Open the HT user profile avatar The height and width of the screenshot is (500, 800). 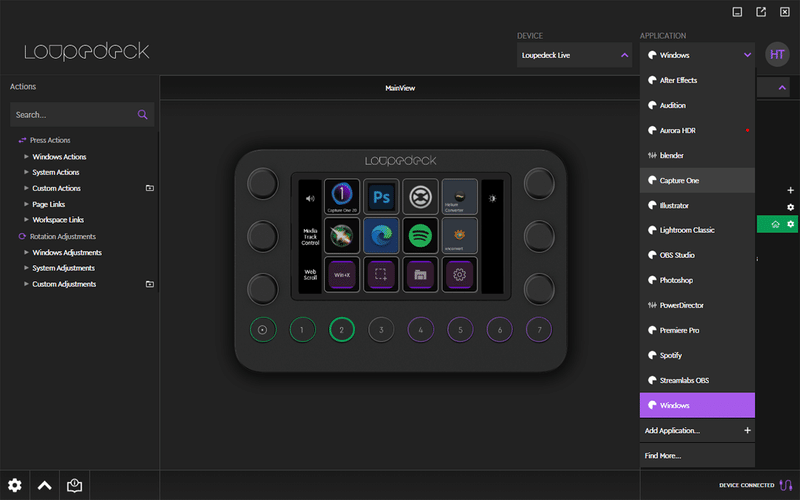(x=777, y=55)
